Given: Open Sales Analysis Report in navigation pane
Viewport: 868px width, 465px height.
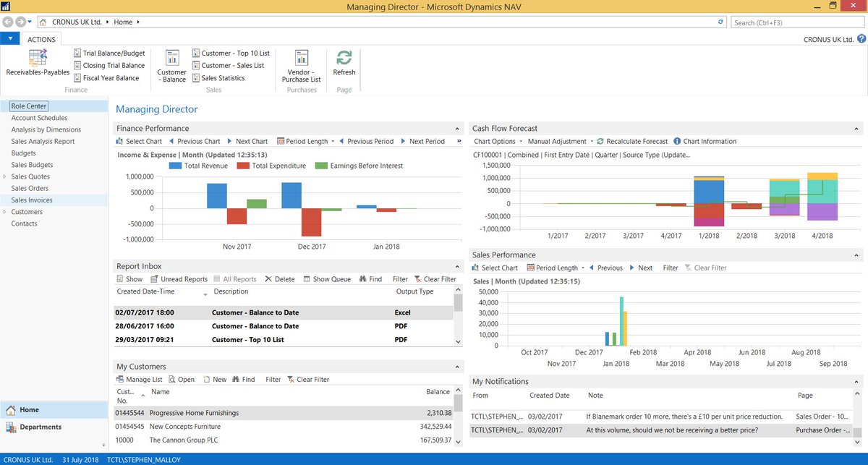Looking at the screenshot, I should (43, 141).
